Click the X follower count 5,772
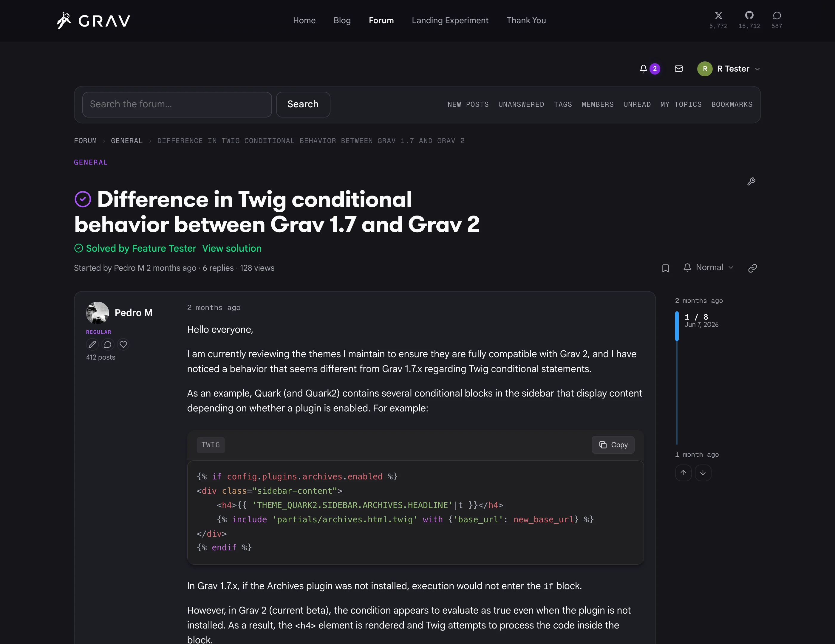Image resolution: width=835 pixels, height=644 pixels. coord(718,26)
